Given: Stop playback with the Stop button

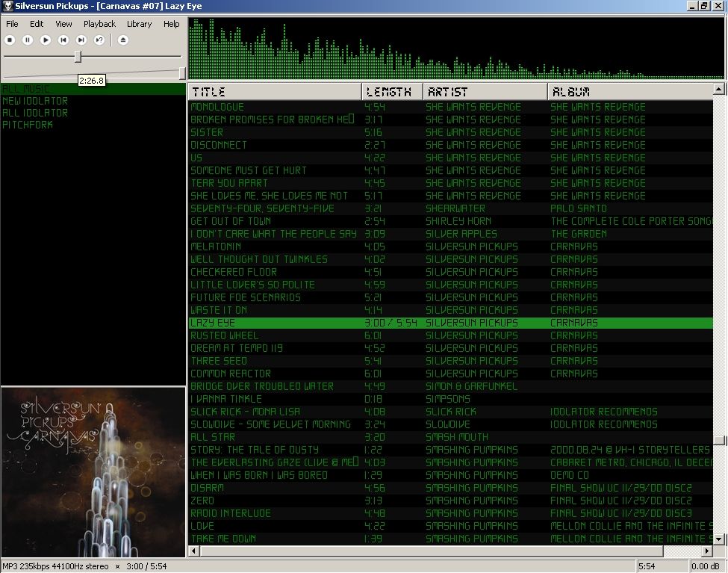Looking at the screenshot, I should click(x=10, y=40).
